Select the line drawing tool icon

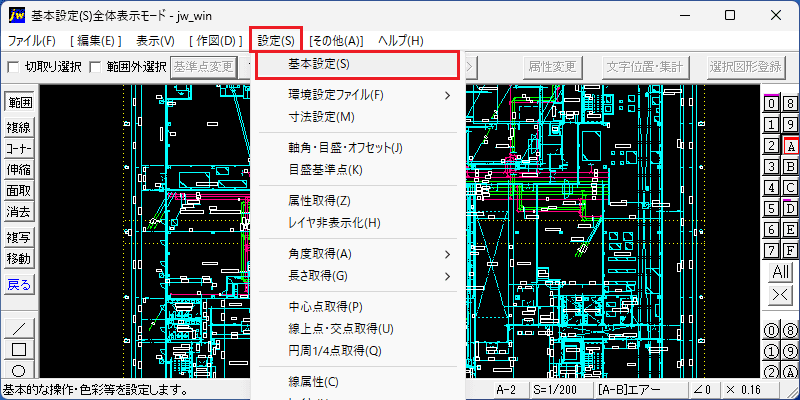19,328
